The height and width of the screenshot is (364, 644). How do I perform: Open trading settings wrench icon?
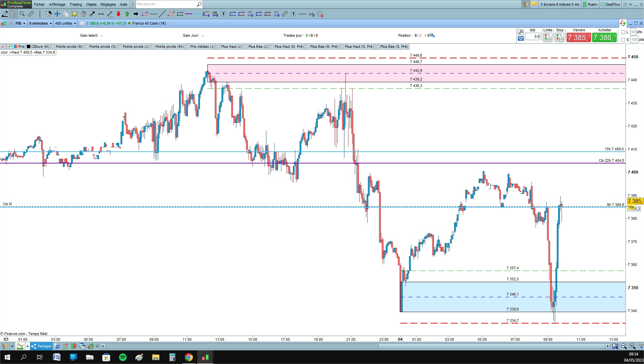tap(521, 32)
